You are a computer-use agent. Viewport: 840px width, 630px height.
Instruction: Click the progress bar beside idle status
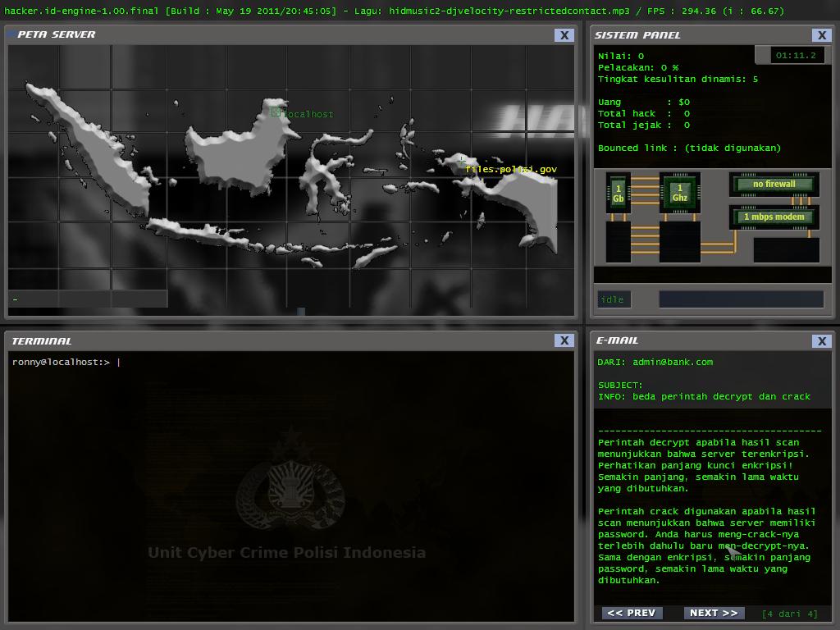click(741, 299)
